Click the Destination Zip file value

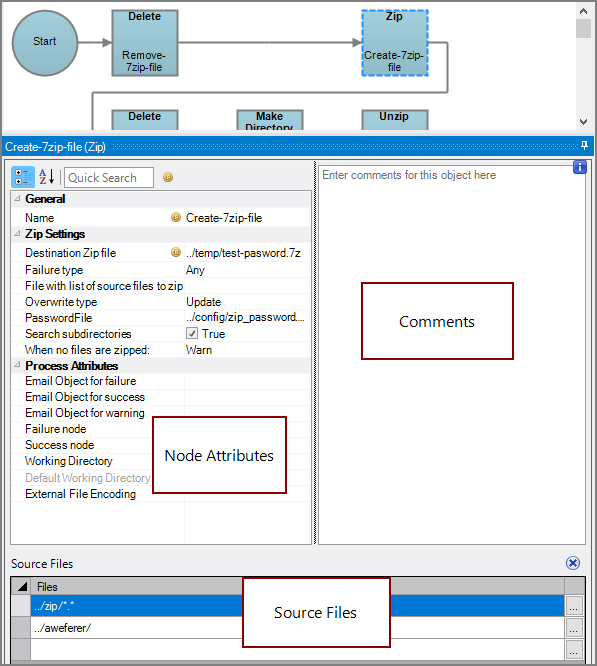click(x=243, y=253)
